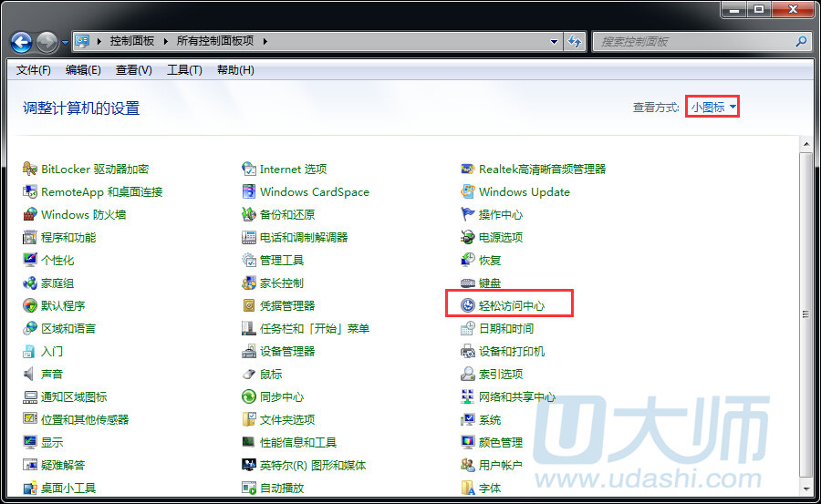Open the 电话和调制解调器 link
Viewport: 821px width, 504px height.
tap(304, 237)
